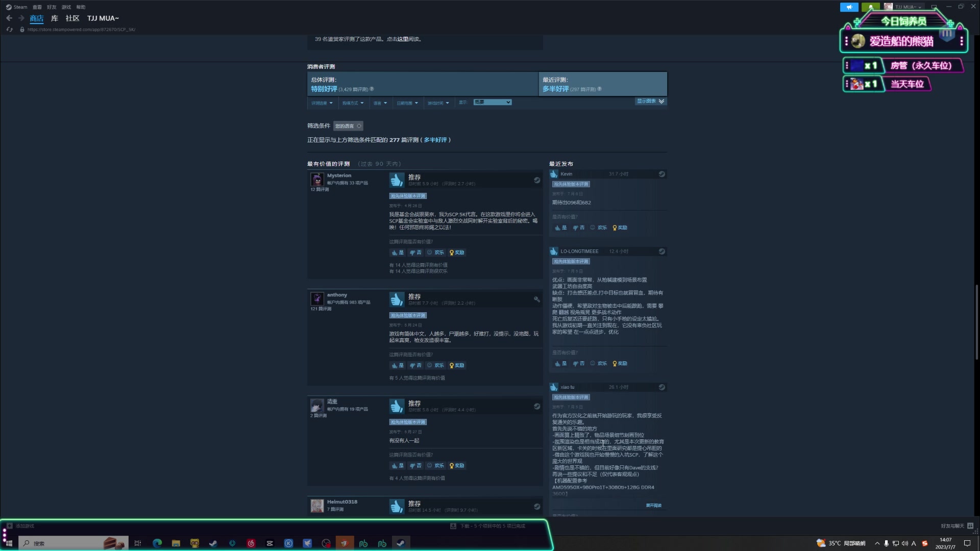Open the Steam announcements megaphone button
980x551 pixels.
(x=849, y=7)
